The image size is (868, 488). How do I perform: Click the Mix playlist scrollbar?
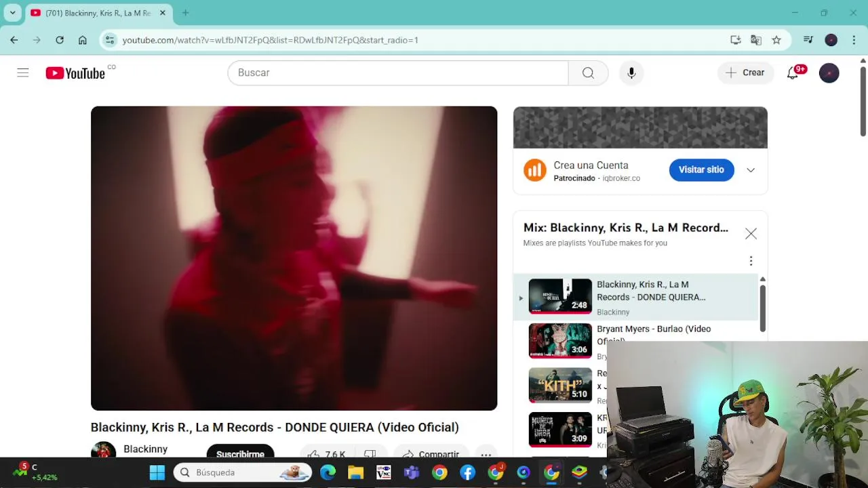(762, 308)
